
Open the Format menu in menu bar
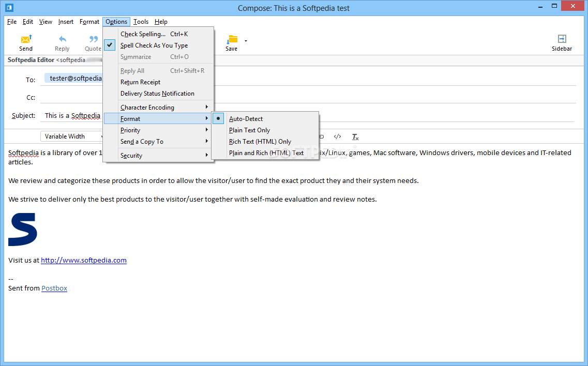point(89,22)
